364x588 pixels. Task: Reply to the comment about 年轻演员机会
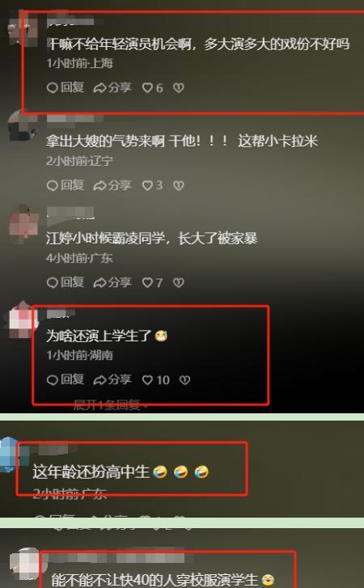click(x=66, y=87)
